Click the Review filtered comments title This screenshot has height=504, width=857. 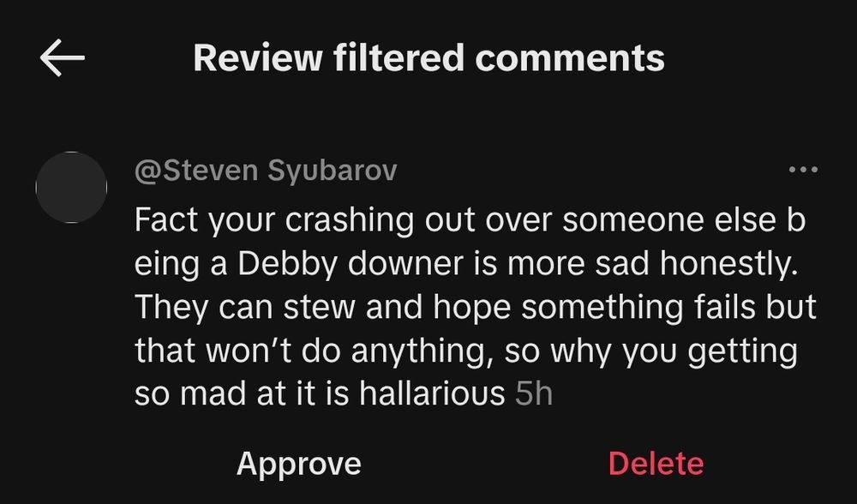[429, 58]
